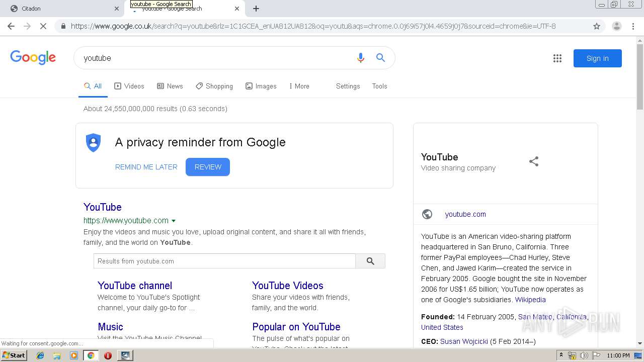Screen dimensions: 644x362
Task: Click the page vertical scrollbar thumb
Action: (640, 76)
